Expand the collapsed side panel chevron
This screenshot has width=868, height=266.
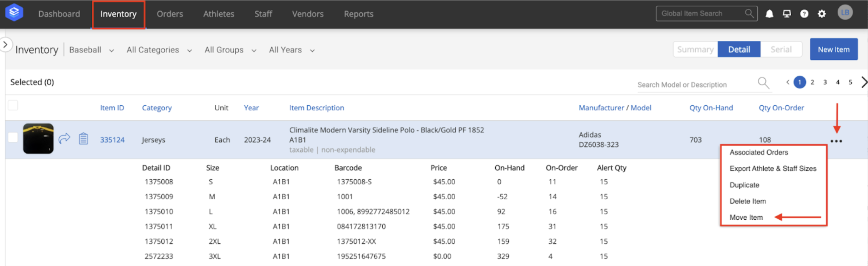tap(5, 45)
